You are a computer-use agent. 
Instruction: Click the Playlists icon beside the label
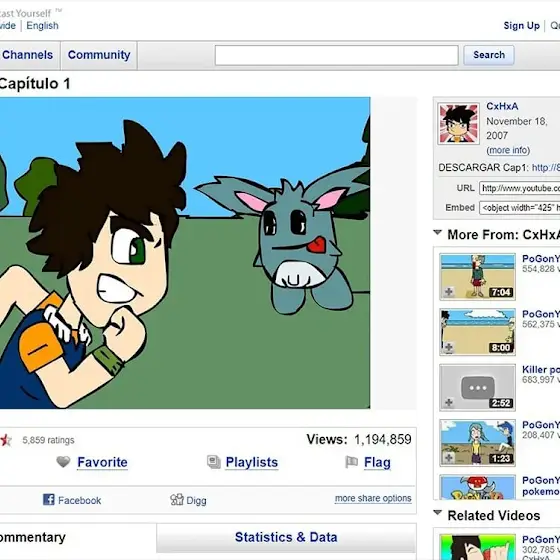(x=214, y=462)
